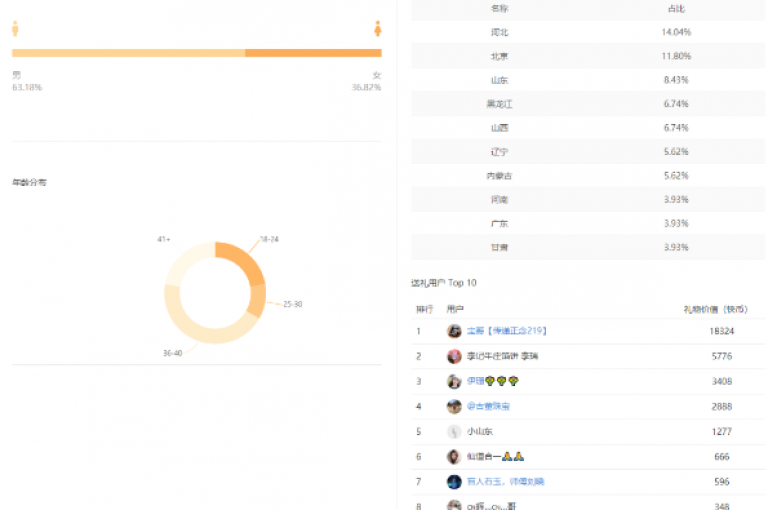Click the gift value 666
768x510 pixels.
click(722, 457)
